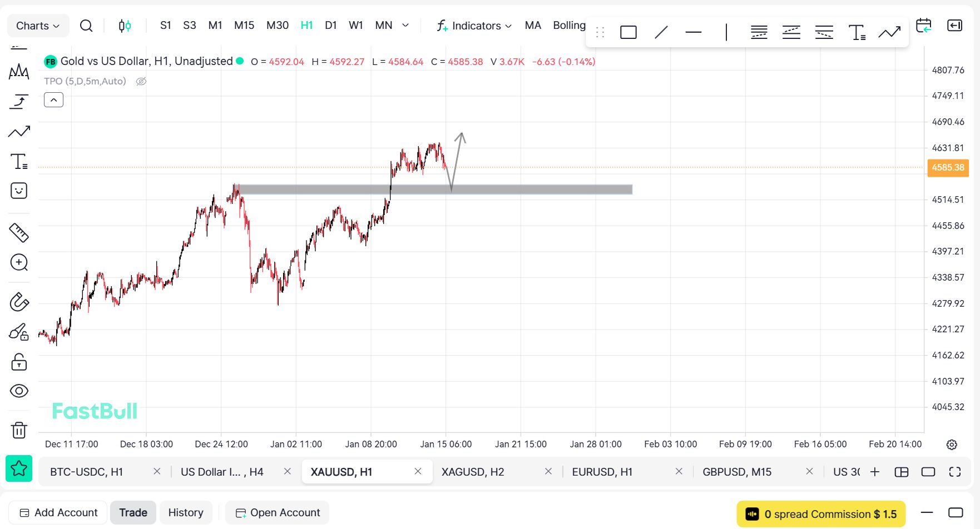Click the search magnifier icon
980x529 pixels.
pyautogui.click(x=86, y=26)
